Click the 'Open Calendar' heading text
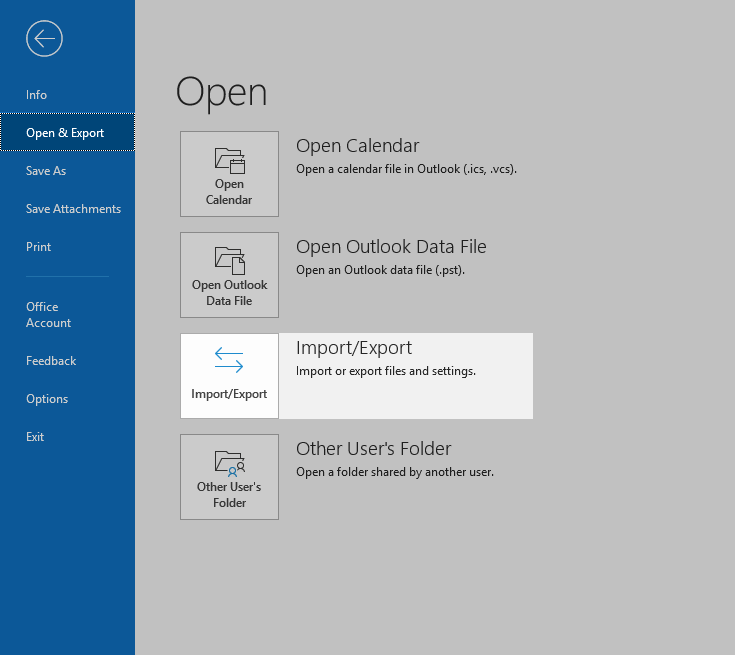735x655 pixels. (x=358, y=146)
